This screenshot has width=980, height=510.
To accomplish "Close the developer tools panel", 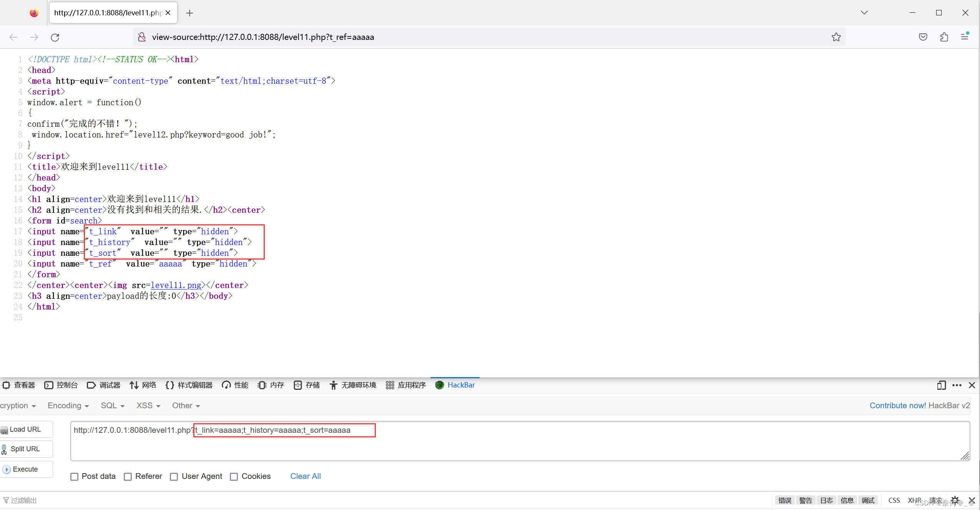I will point(972,385).
